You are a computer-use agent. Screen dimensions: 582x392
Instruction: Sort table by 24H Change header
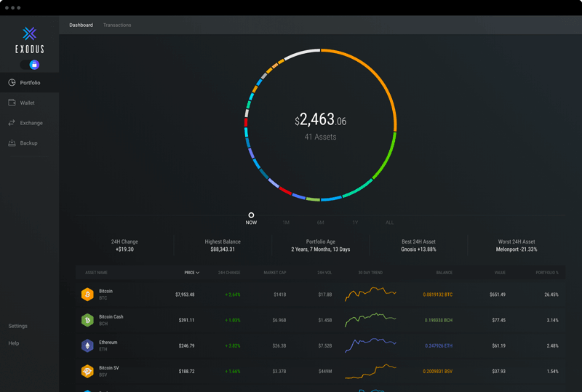pos(229,273)
